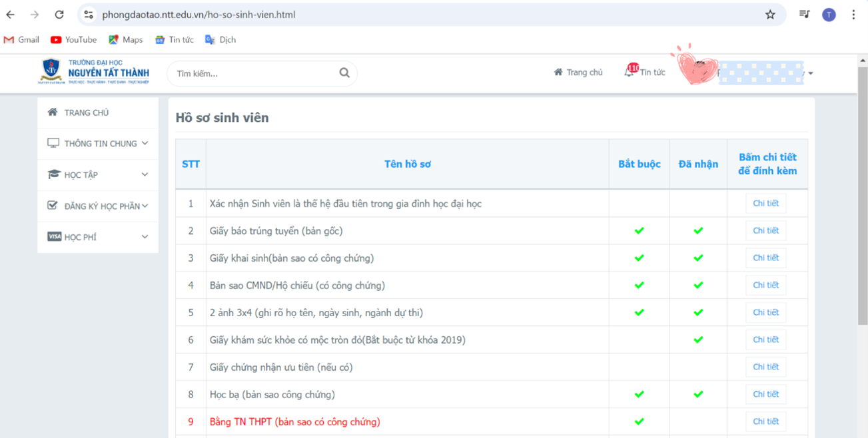Expand the Học phí sidebar section
Image resolution: width=868 pixels, height=438 pixels.
click(98, 237)
